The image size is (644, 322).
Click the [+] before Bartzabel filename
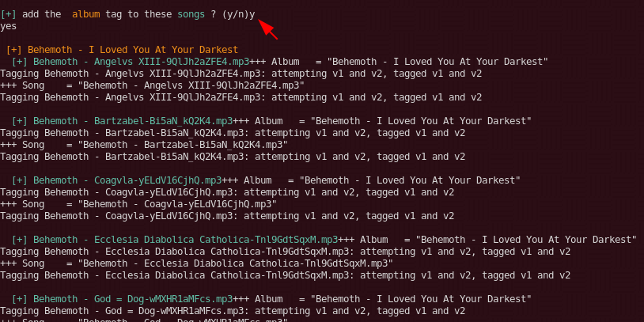pos(20,121)
